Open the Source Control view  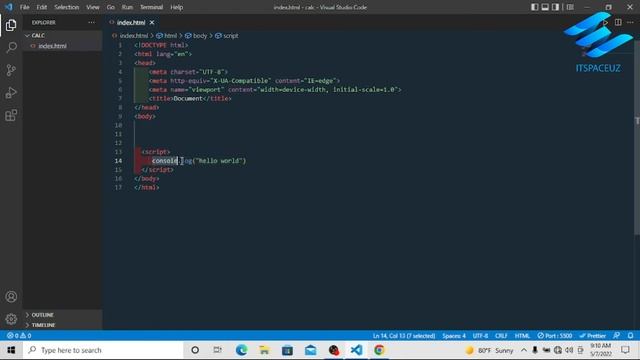pyautogui.click(x=11, y=70)
